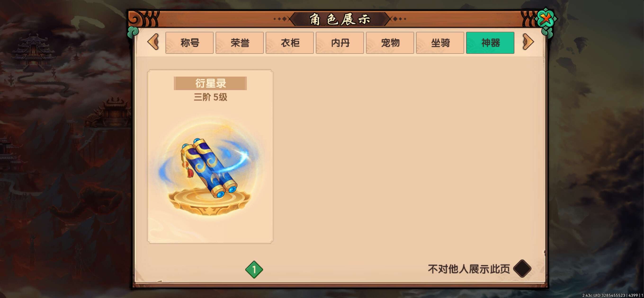Switch to the 坐骑 tab
The height and width of the screenshot is (298, 644).
pyautogui.click(x=440, y=43)
